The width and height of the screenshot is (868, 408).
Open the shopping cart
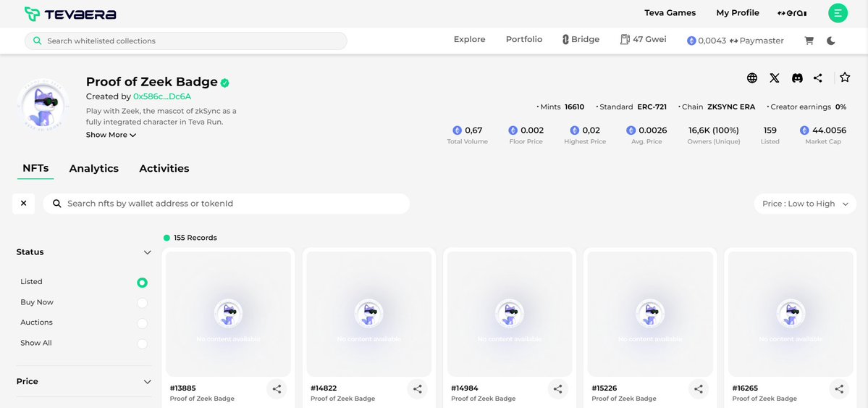809,41
